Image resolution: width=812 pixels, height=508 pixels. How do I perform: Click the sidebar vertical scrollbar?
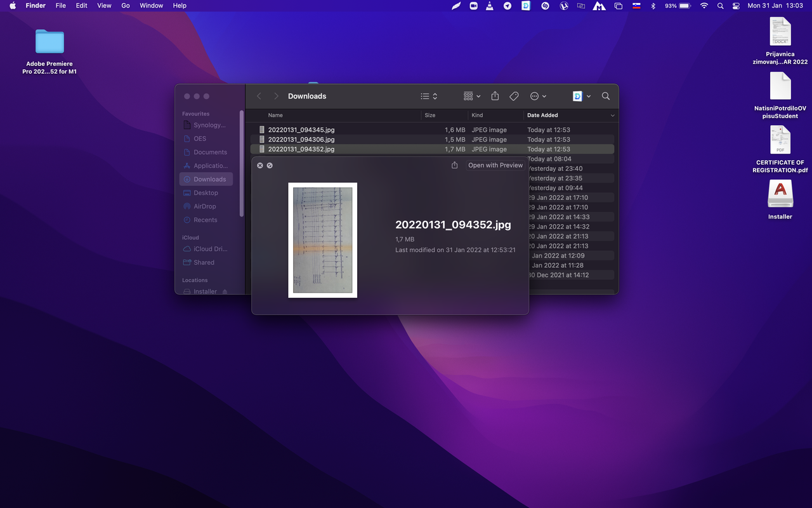(242, 164)
